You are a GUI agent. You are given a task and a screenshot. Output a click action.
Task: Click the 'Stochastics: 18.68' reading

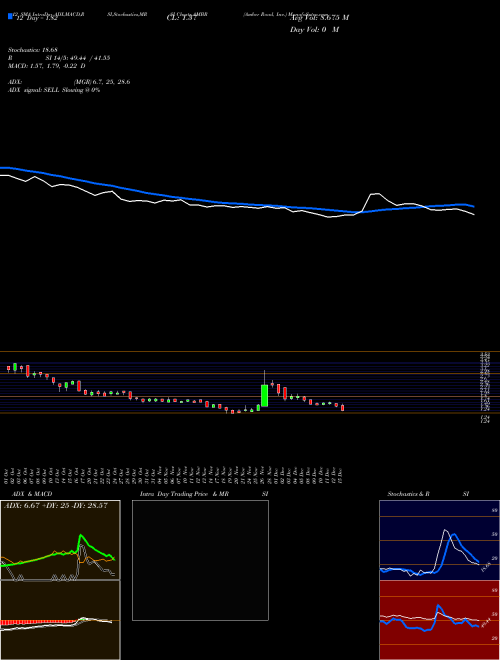33,50
